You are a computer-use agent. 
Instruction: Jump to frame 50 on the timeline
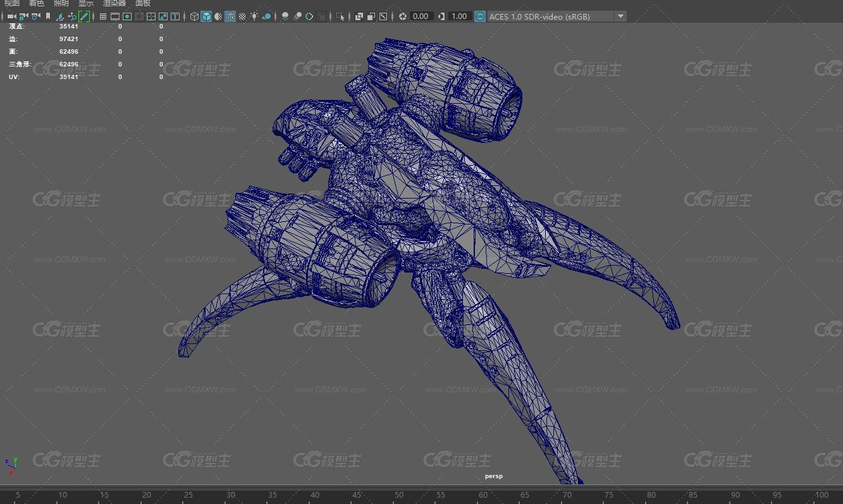(399, 495)
